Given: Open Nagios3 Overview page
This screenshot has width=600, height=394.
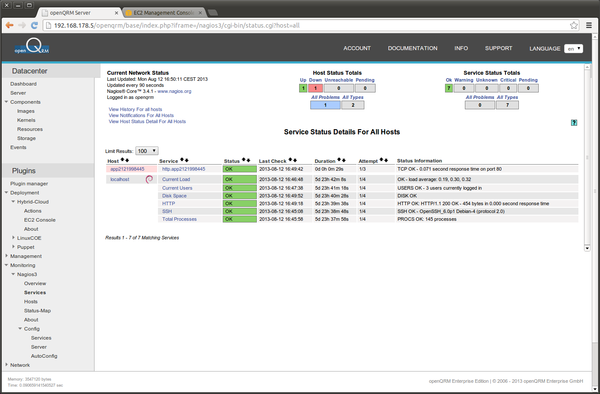Looking at the screenshot, I should [35, 283].
